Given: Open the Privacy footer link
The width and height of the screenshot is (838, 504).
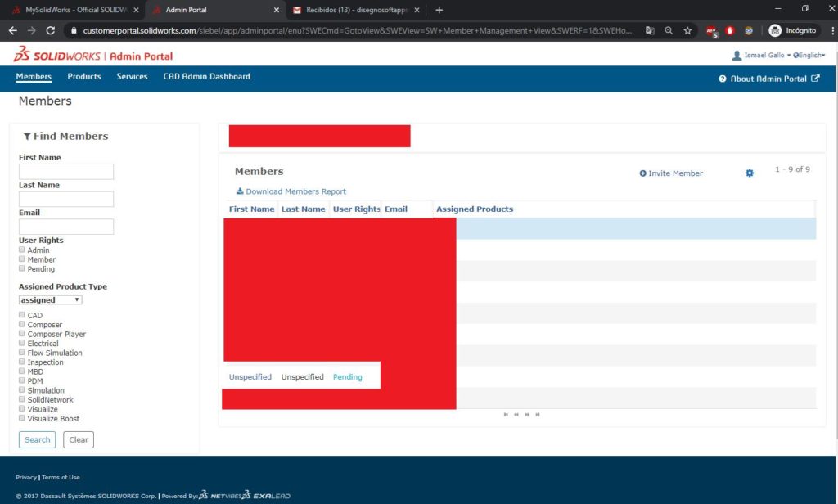Looking at the screenshot, I should pos(26,477).
